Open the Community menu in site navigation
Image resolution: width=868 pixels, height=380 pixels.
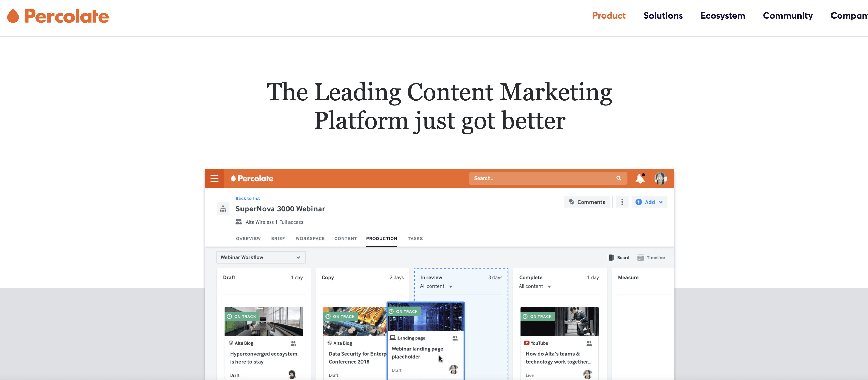pos(788,16)
